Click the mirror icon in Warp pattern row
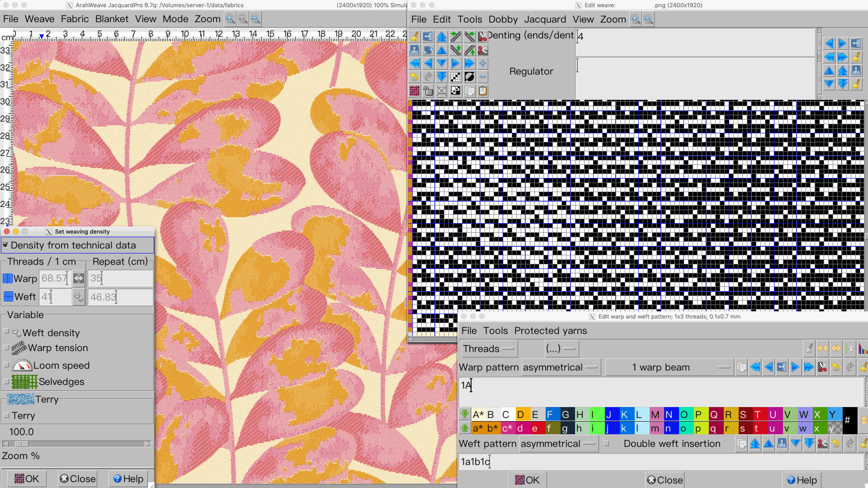The image size is (868, 488). click(782, 367)
